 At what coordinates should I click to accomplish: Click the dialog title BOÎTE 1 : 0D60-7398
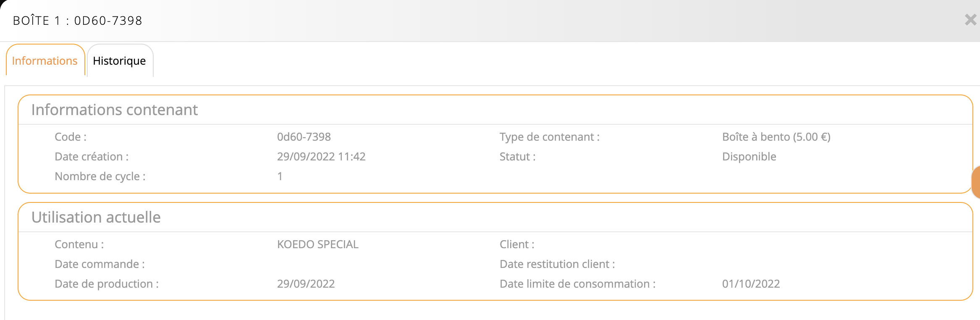pyautogui.click(x=78, y=21)
